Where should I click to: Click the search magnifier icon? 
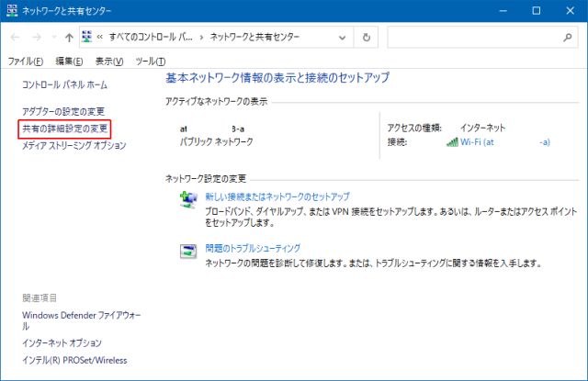[x=567, y=38]
